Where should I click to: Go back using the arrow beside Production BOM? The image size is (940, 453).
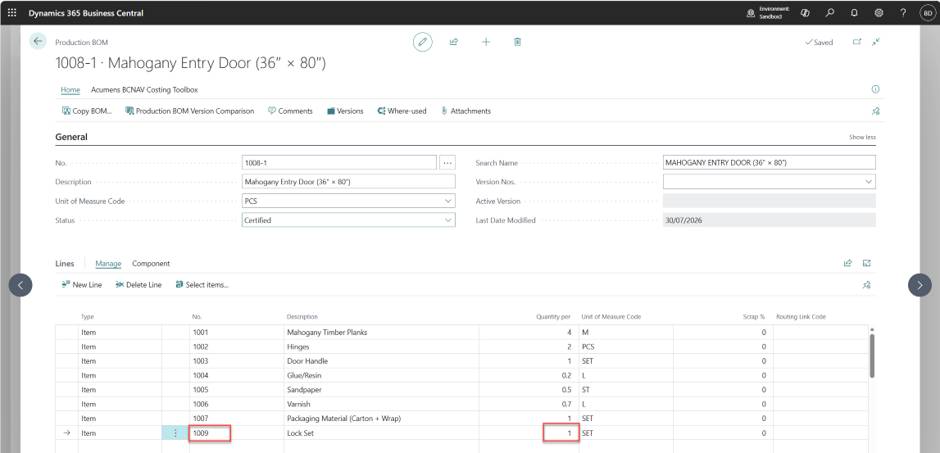pyautogui.click(x=38, y=41)
